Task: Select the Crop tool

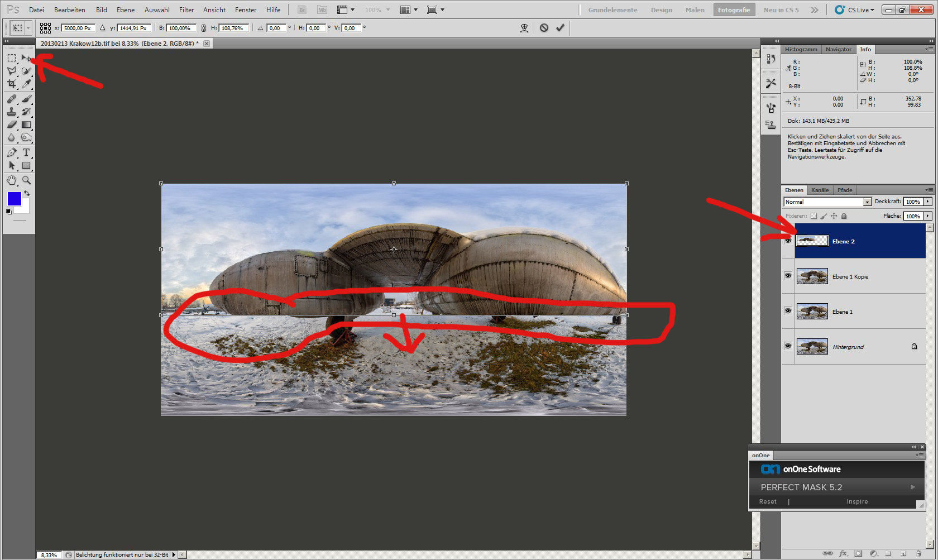Action: 11,84
